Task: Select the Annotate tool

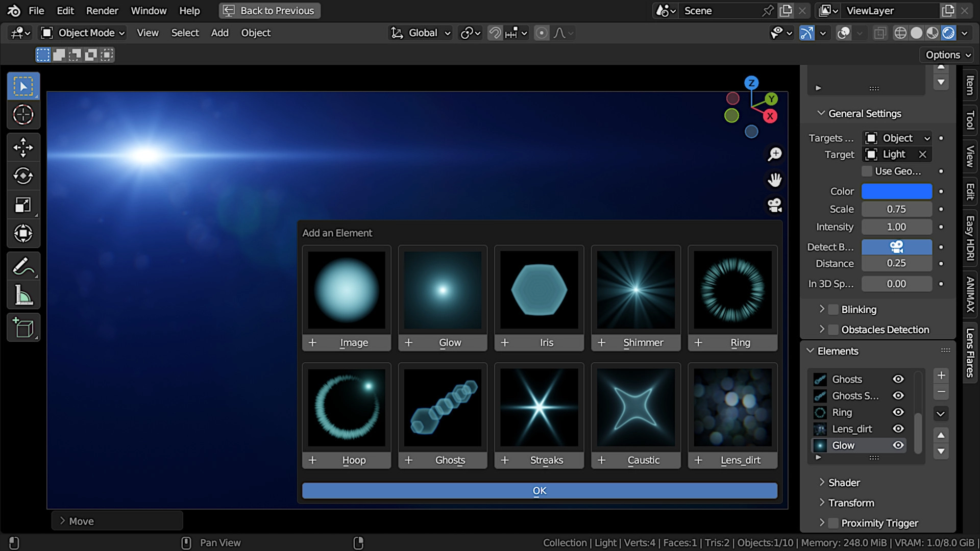Action: point(23,266)
